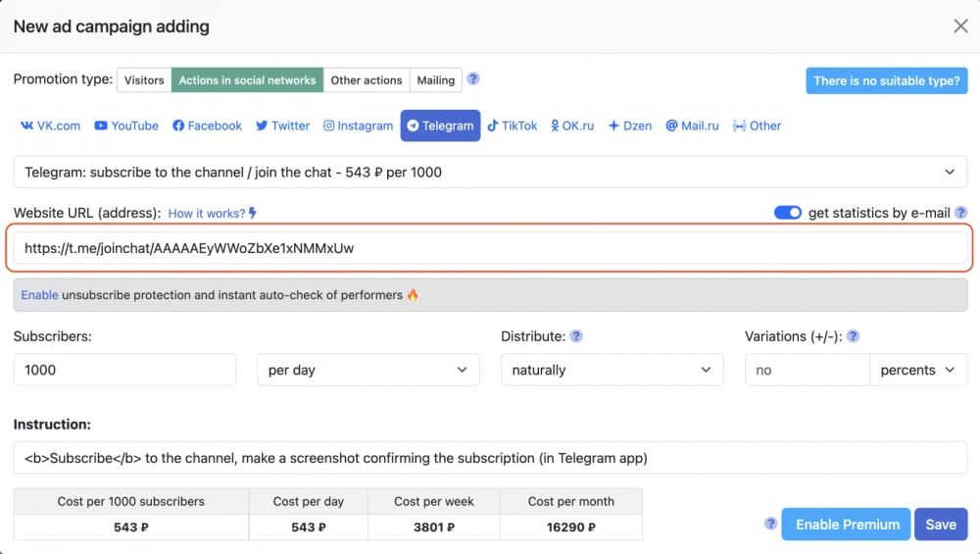980x554 pixels.
Task: Open help icon beside Promotion type tabs
Action: [473, 78]
